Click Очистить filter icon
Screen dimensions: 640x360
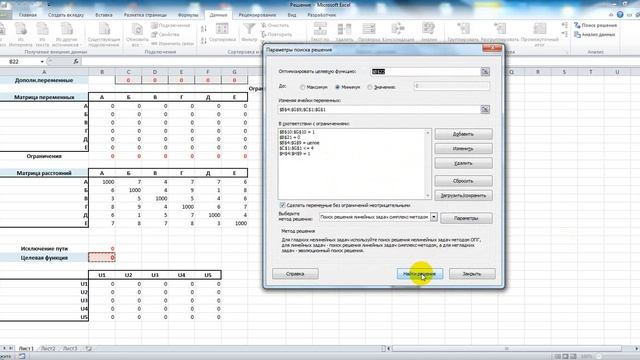click(x=275, y=25)
